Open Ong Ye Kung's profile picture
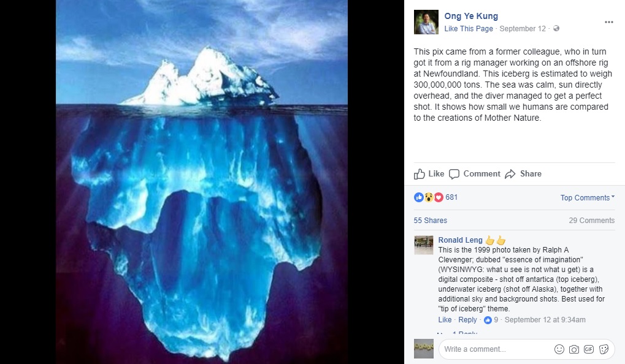This screenshot has height=364, width=625. pos(426,22)
